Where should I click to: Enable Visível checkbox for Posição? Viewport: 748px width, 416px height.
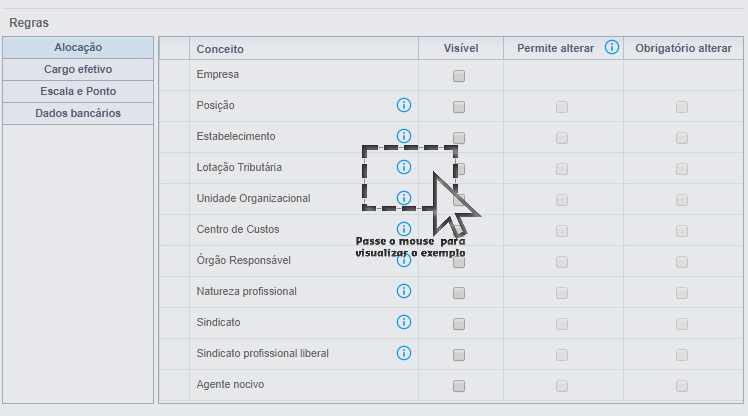tap(459, 107)
